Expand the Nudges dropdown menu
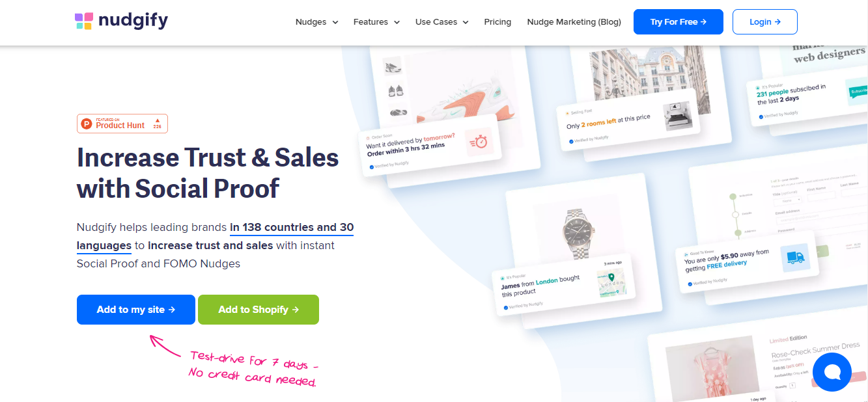The image size is (868, 402). pyautogui.click(x=317, y=22)
